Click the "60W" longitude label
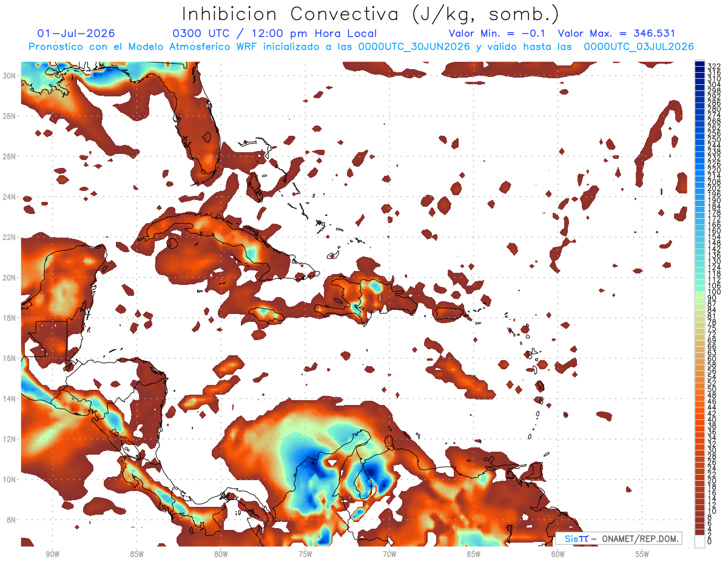This screenshot has height=562, width=728. coord(558,554)
